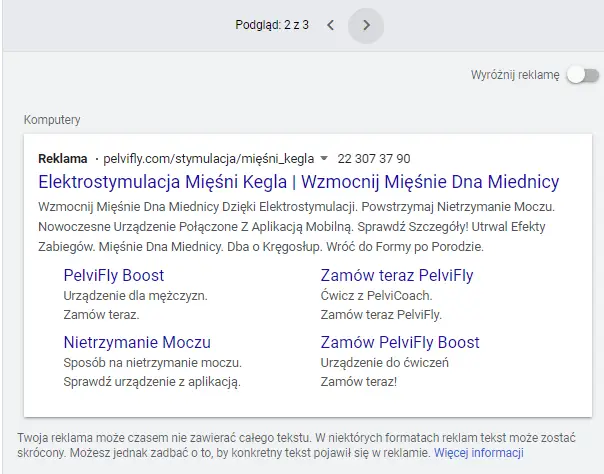Click the text Zamów teraz PelviFly. under Ćwicz z PelviCoach
Viewport: 604px width, 474px height.
(381, 315)
